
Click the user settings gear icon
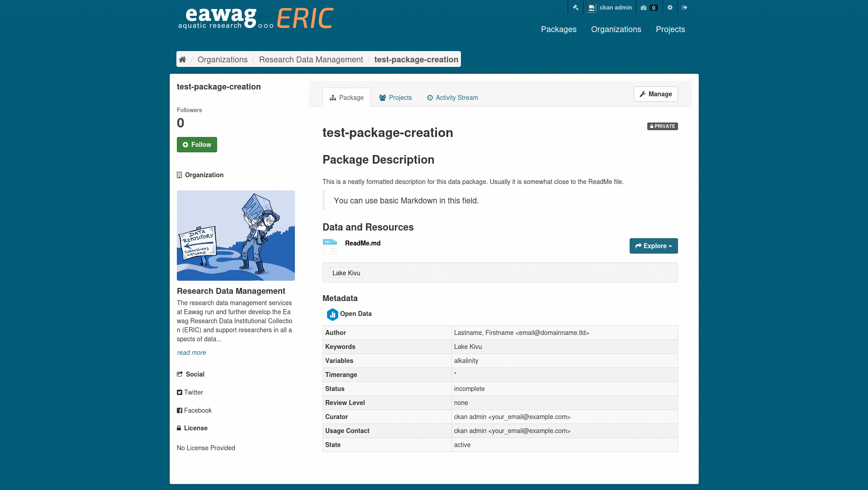click(670, 7)
